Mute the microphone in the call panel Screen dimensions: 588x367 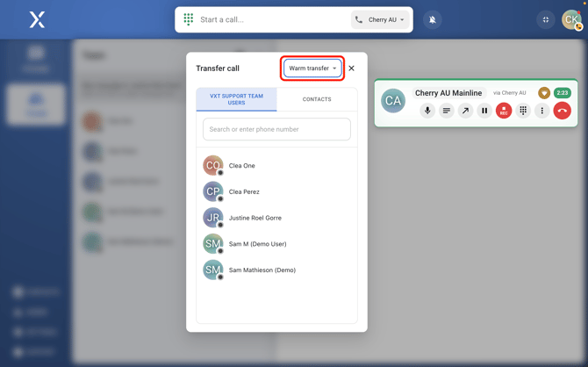427,111
